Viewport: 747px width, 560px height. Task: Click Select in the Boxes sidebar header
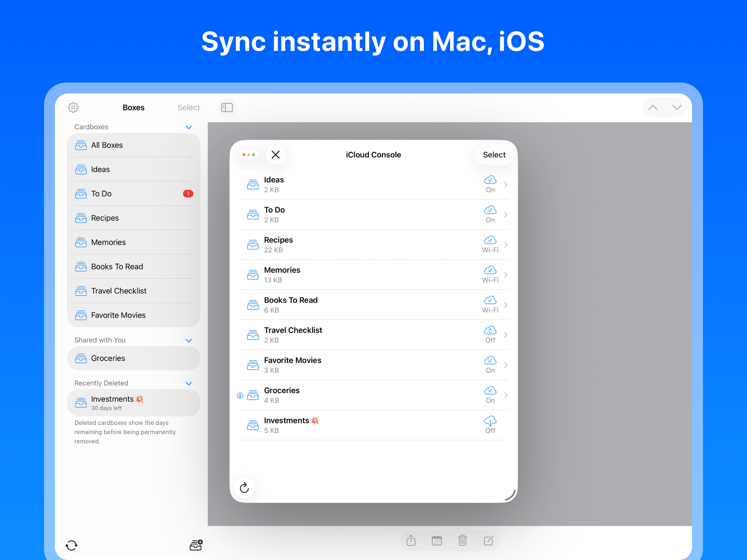(x=189, y=107)
